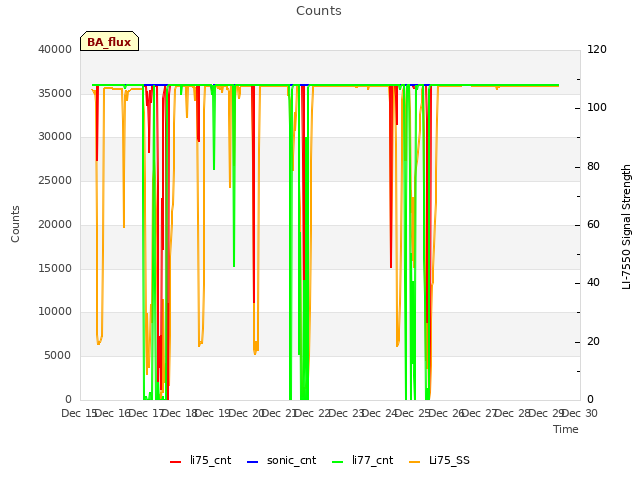The image size is (640, 480).
Task: Click the 'Dec 15' date tick label
Action: coord(79,413)
